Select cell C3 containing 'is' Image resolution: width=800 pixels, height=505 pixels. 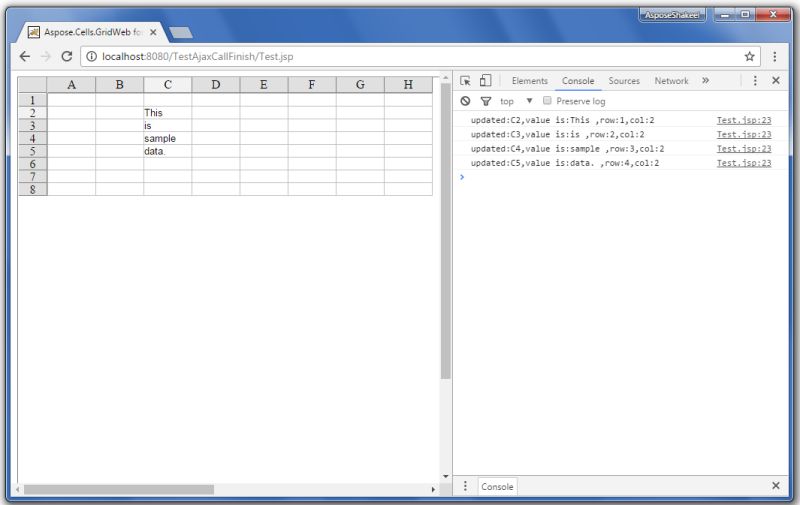coord(167,125)
